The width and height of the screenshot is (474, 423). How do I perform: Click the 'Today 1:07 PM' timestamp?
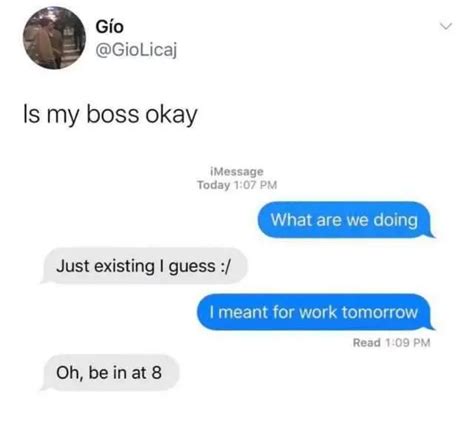(x=237, y=185)
